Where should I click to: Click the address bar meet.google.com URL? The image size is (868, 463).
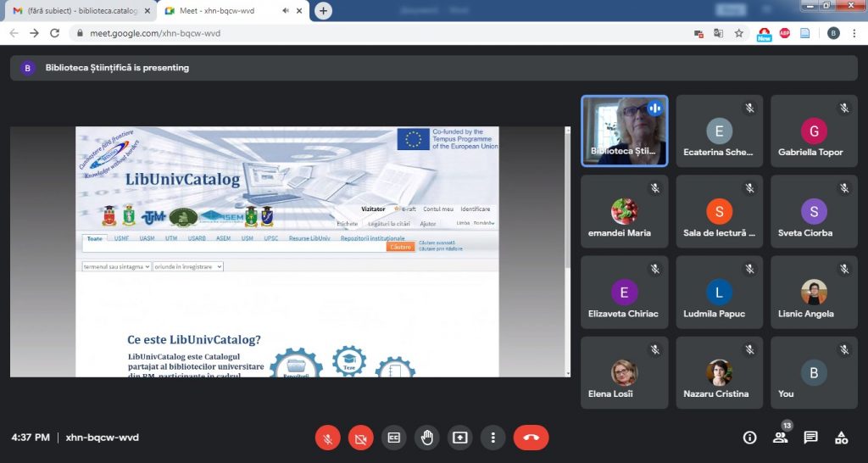(x=155, y=33)
